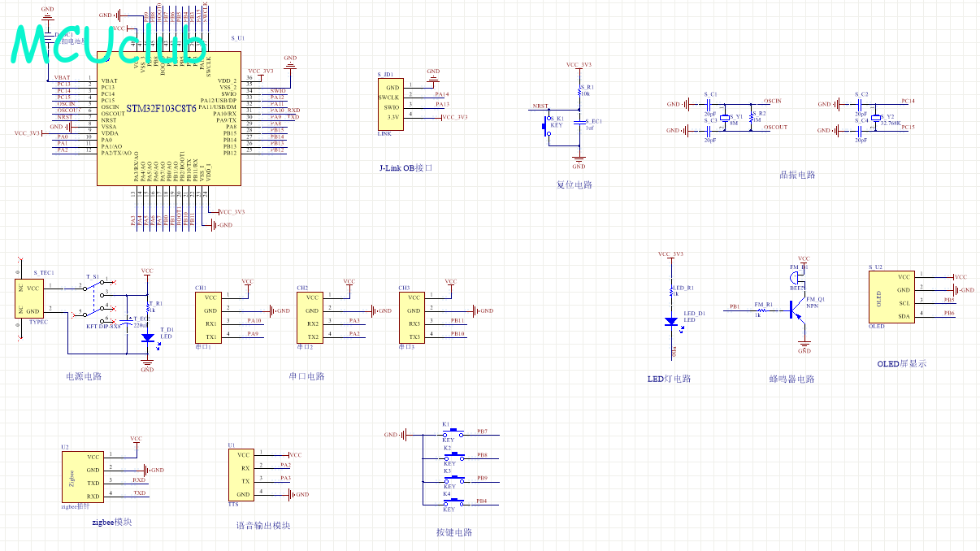Image resolution: width=980 pixels, height=551 pixels.
Task: Click the GND symbol below reset circuit
Action: (x=579, y=162)
